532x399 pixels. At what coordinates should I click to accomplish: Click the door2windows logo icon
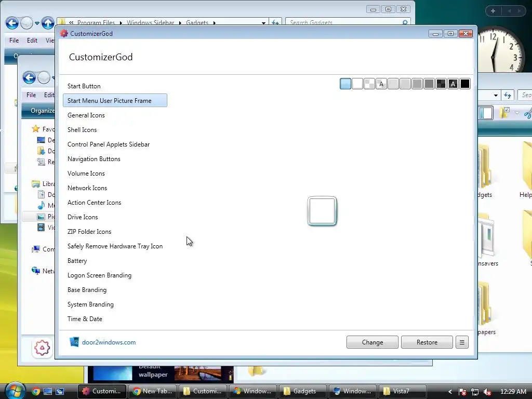74,342
